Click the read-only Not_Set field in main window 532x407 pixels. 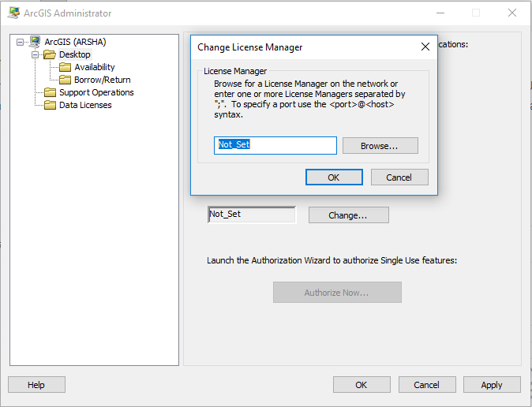tap(252, 215)
